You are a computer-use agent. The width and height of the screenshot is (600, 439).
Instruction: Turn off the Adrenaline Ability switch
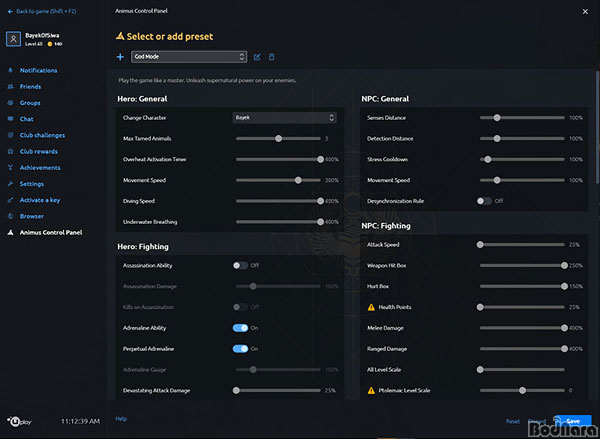point(240,328)
